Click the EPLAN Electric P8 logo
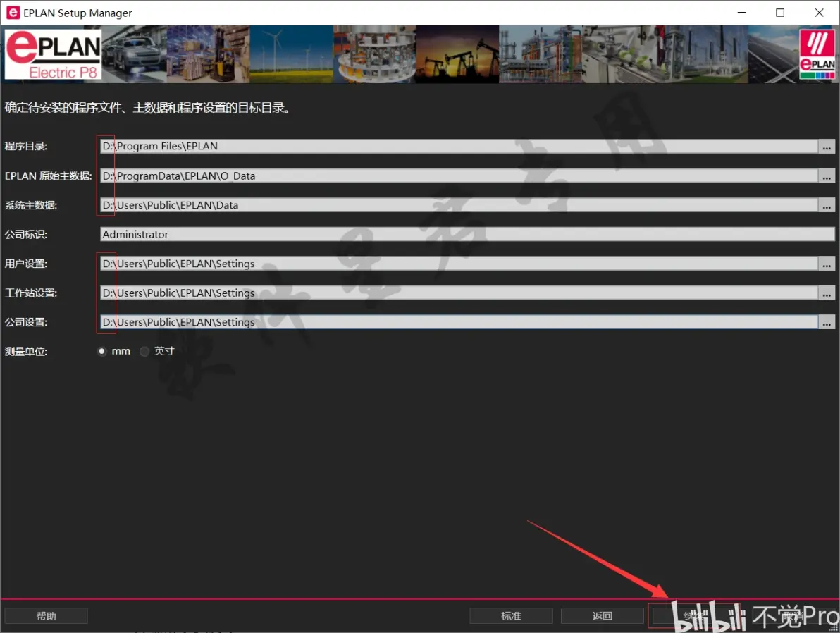840x633 pixels. click(54, 55)
